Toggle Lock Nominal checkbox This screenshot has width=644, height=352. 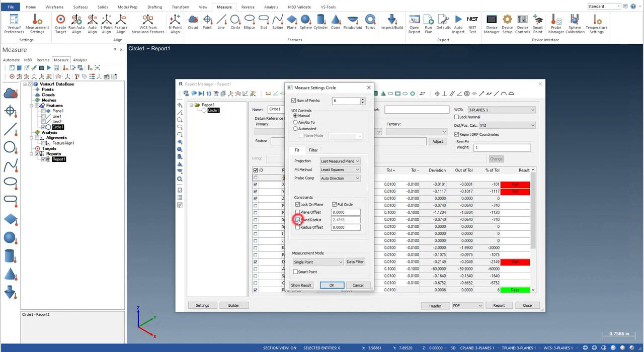pyautogui.click(x=456, y=117)
